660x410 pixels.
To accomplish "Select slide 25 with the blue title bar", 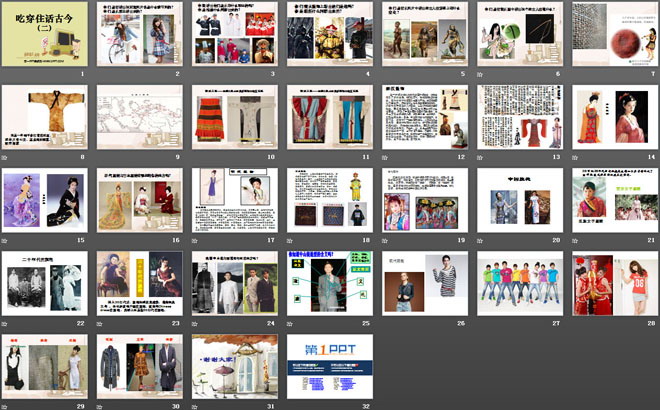I will [x=329, y=282].
